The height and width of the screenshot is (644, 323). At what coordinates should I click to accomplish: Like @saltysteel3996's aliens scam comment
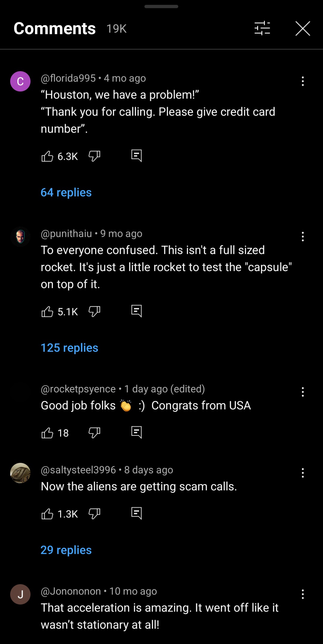point(48,513)
